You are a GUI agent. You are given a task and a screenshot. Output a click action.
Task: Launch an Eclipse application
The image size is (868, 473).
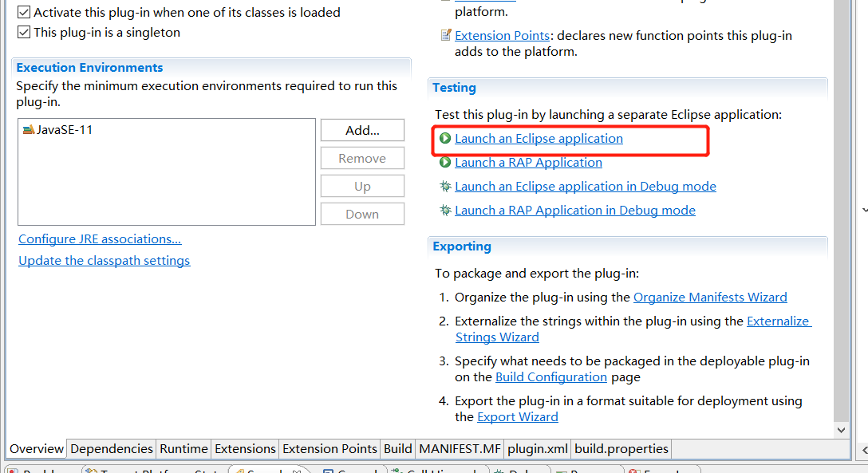pyautogui.click(x=539, y=138)
